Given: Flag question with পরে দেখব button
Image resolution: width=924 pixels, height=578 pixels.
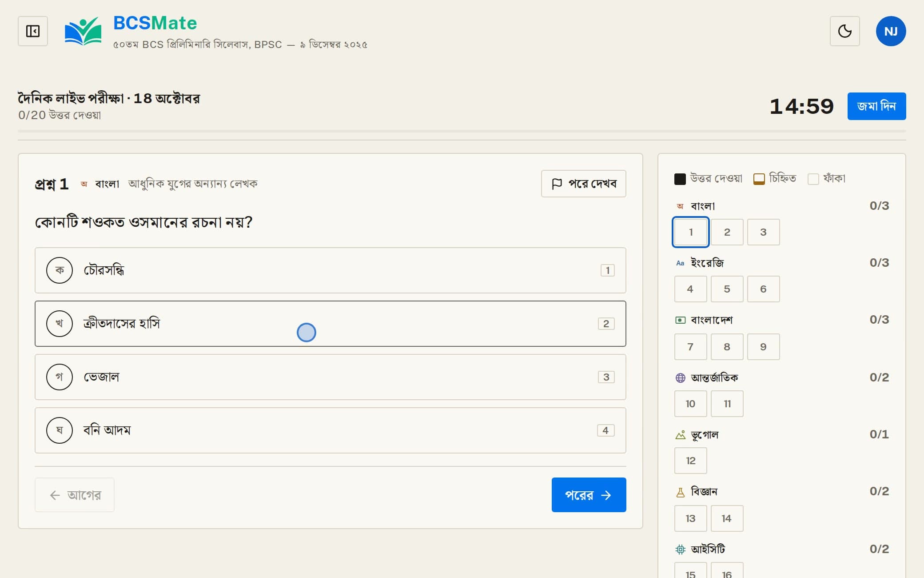Looking at the screenshot, I should coord(583,184).
